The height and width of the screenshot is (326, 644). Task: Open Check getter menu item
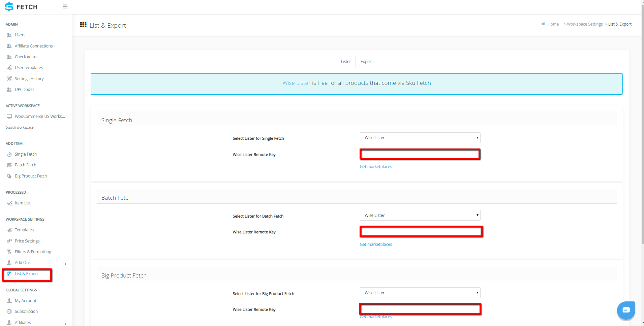pyautogui.click(x=26, y=57)
